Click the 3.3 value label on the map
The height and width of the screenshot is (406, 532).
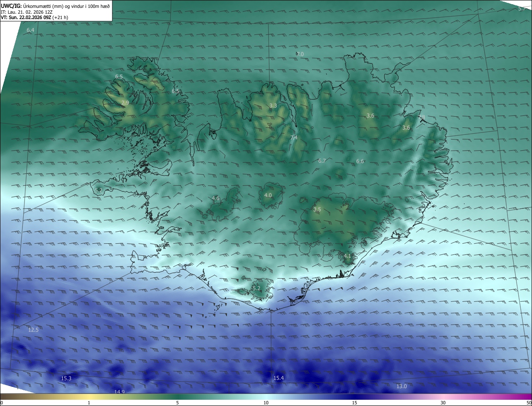[x=273, y=106]
